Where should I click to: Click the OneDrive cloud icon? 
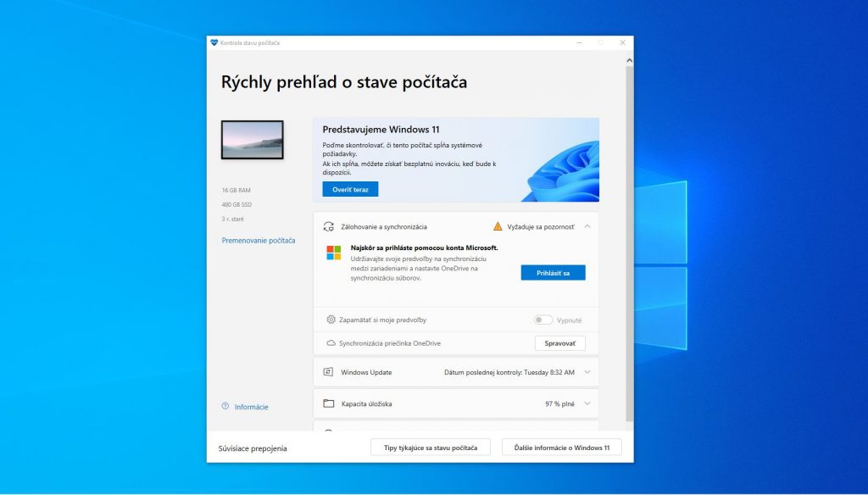(331, 343)
